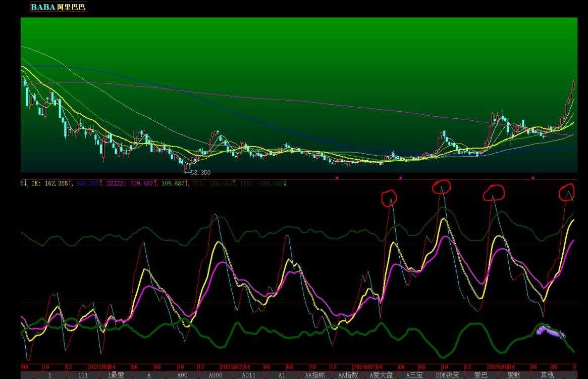Open the A爱大盘 tab
The image size is (588, 379).
click(x=381, y=375)
